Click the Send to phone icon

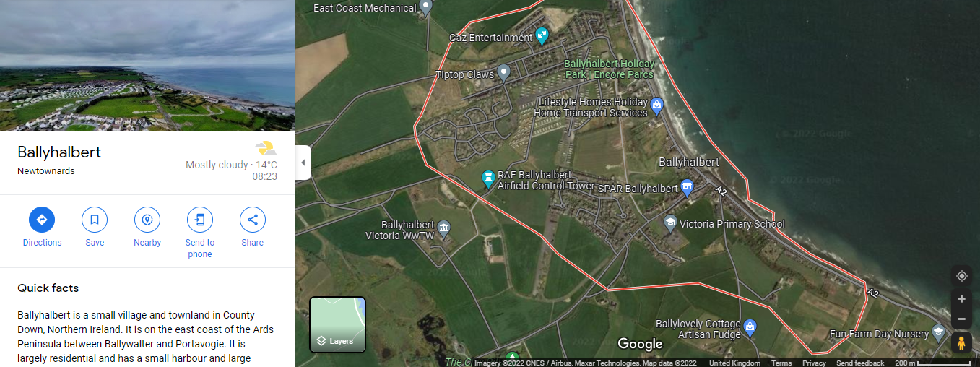tap(200, 220)
